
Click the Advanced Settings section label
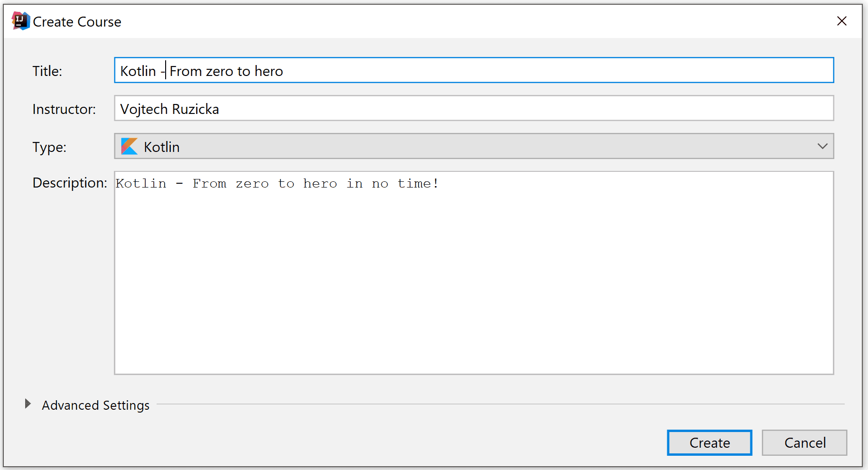click(x=95, y=405)
